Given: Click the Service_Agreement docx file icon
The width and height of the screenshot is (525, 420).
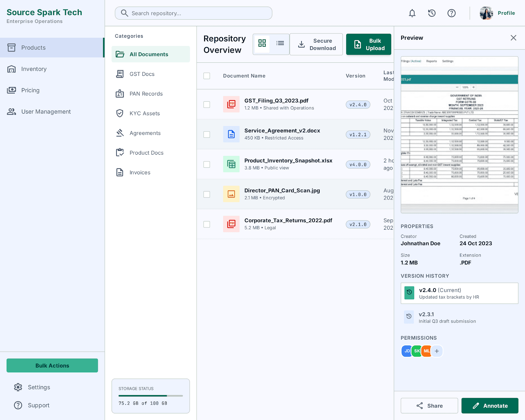Looking at the screenshot, I should click(231, 134).
